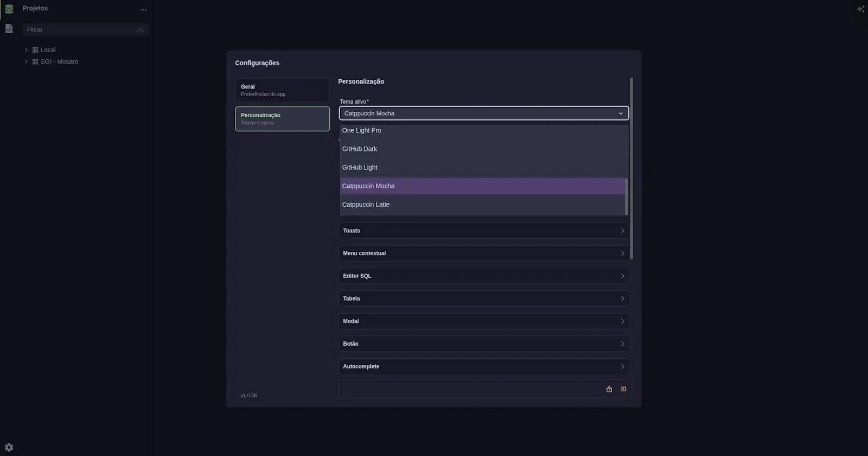Collapse the Tema ativo dropdown arrow
This screenshot has height=456, width=868.
(621, 113)
